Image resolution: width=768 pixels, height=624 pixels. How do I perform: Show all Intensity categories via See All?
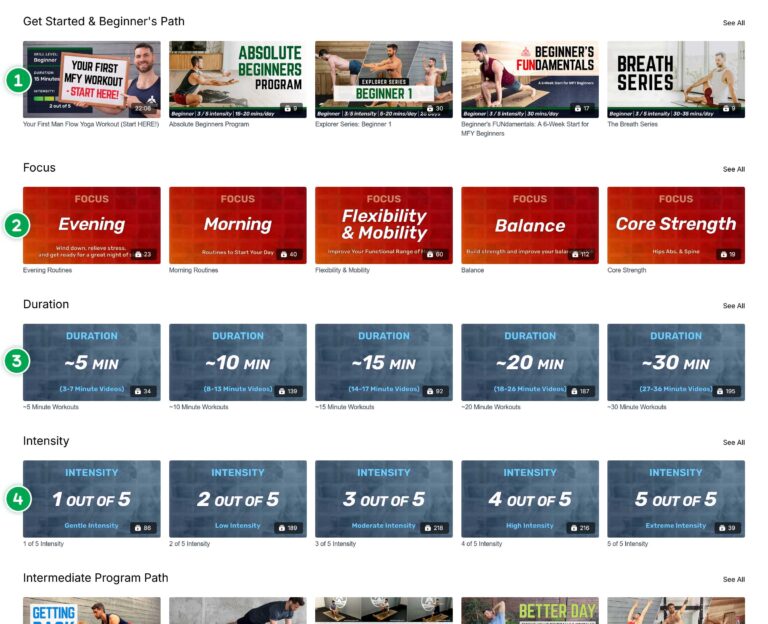[733, 442]
